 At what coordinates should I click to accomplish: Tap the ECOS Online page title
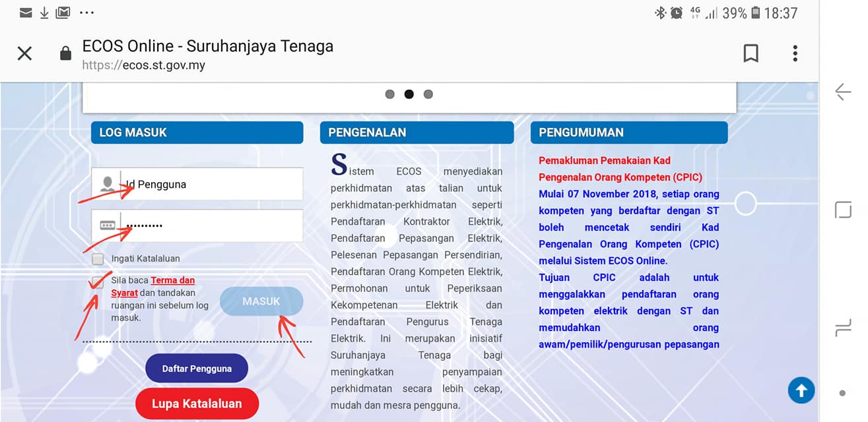click(x=208, y=46)
